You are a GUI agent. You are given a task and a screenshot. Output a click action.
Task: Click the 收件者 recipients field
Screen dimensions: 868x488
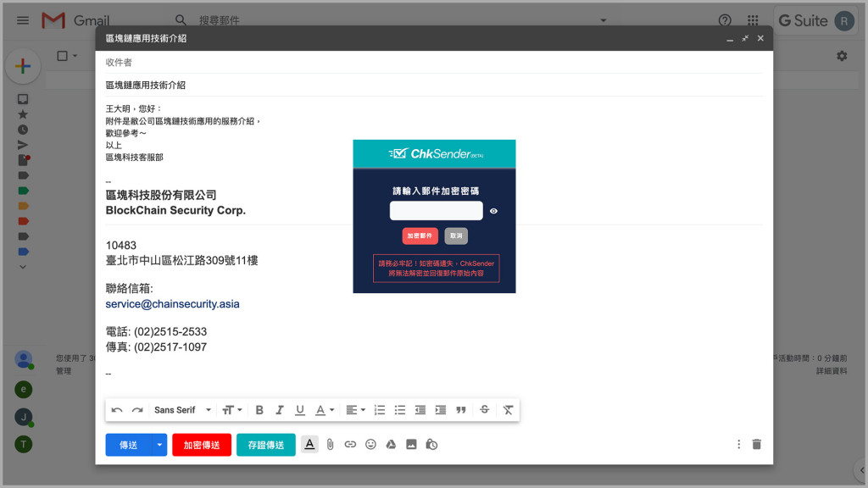tap(434, 63)
